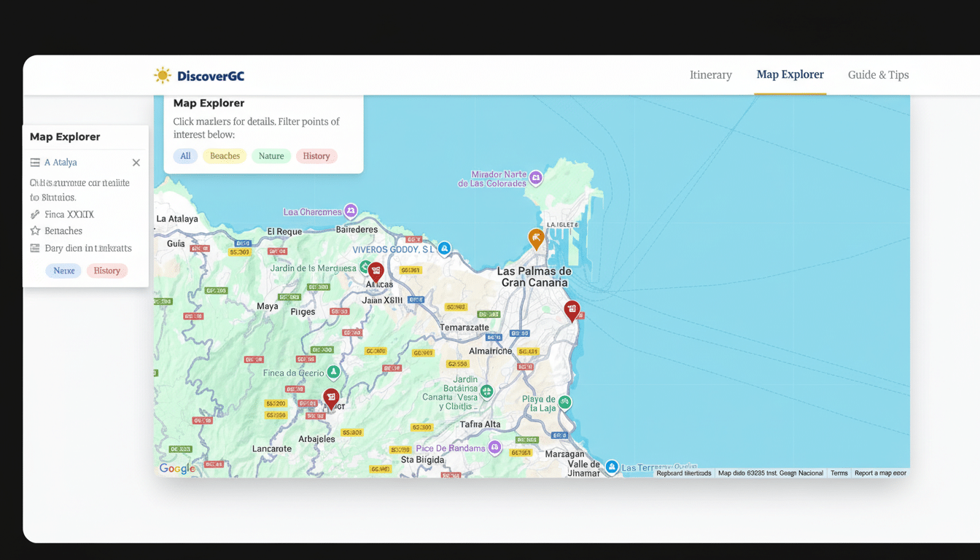Viewport: 980px width, 560px height.
Task: Click the DiscoverGC sun logo icon
Action: [162, 74]
